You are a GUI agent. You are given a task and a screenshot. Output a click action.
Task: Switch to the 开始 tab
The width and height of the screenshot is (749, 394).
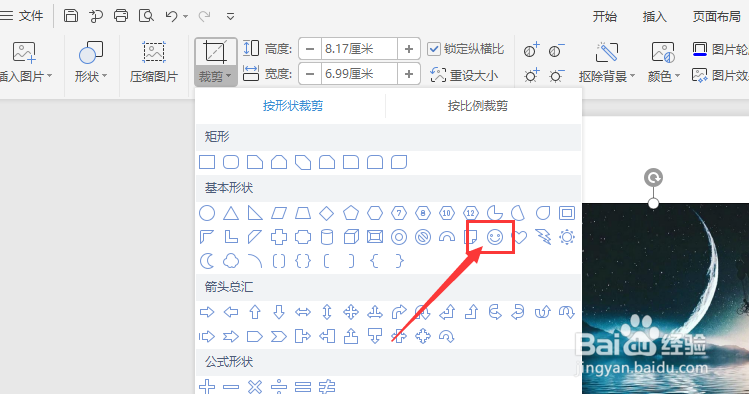pos(605,17)
